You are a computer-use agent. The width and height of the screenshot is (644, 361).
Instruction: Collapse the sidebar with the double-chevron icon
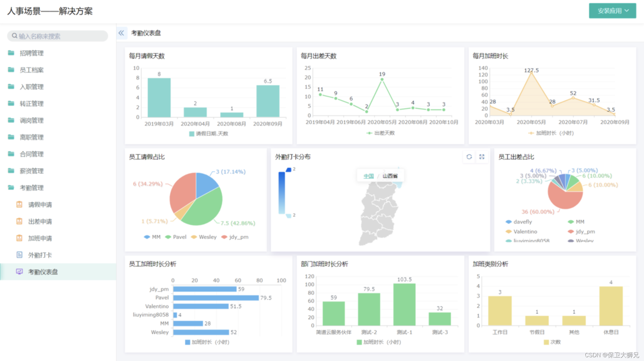121,33
